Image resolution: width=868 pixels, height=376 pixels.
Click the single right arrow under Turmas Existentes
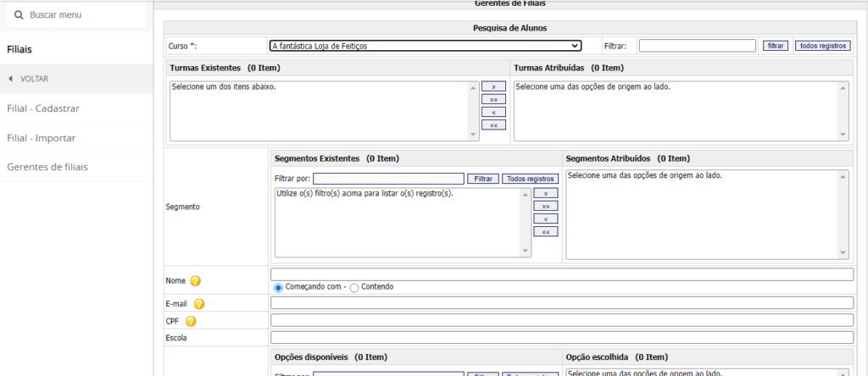(x=493, y=86)
